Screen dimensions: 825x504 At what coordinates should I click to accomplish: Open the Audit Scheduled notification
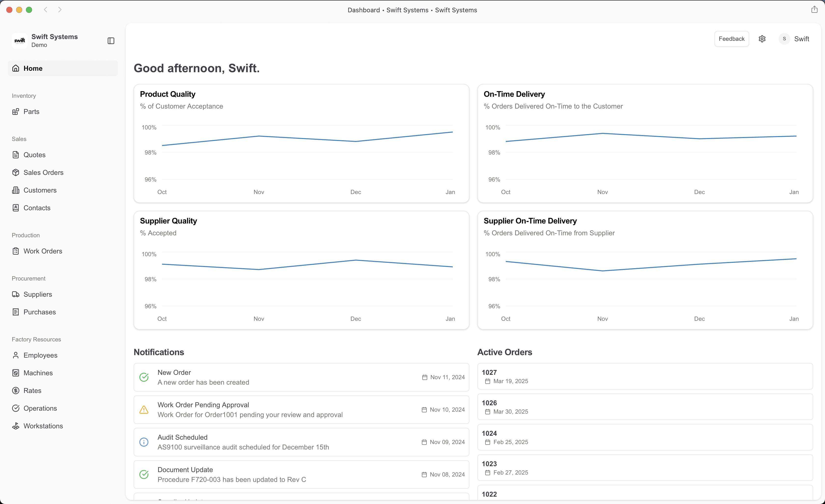[x=301, y=442]
